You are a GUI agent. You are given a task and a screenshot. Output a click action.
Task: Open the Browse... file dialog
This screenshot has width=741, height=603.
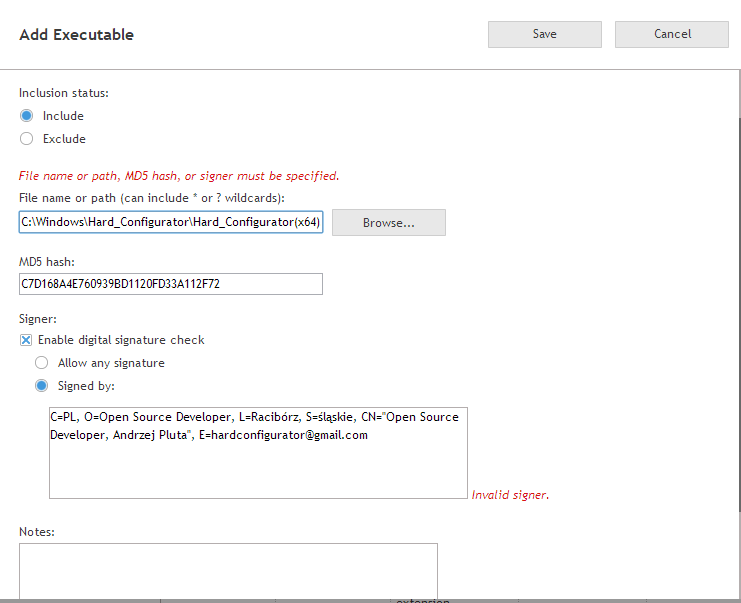pyautogui.click(x=388, y=223)
